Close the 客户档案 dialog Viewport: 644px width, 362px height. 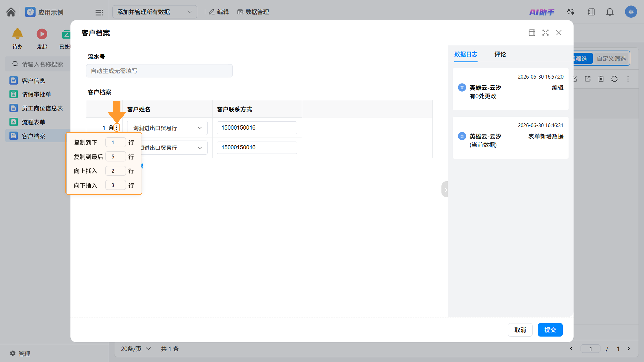(x=559, y=33)
